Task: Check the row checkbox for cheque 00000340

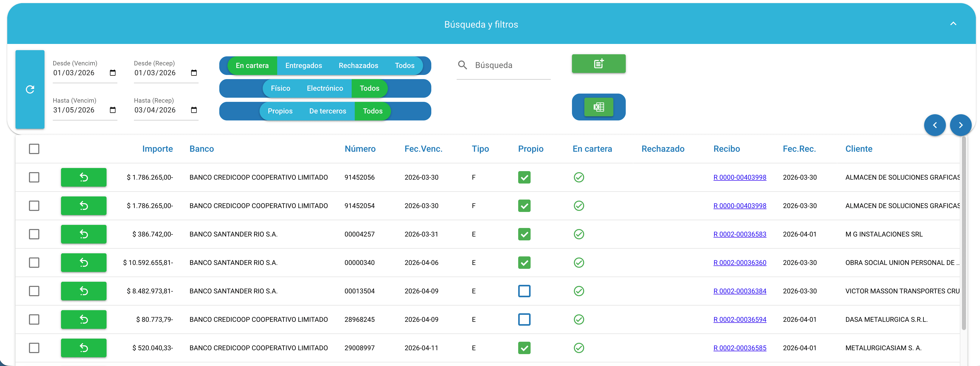Action: tap(34, 263)
